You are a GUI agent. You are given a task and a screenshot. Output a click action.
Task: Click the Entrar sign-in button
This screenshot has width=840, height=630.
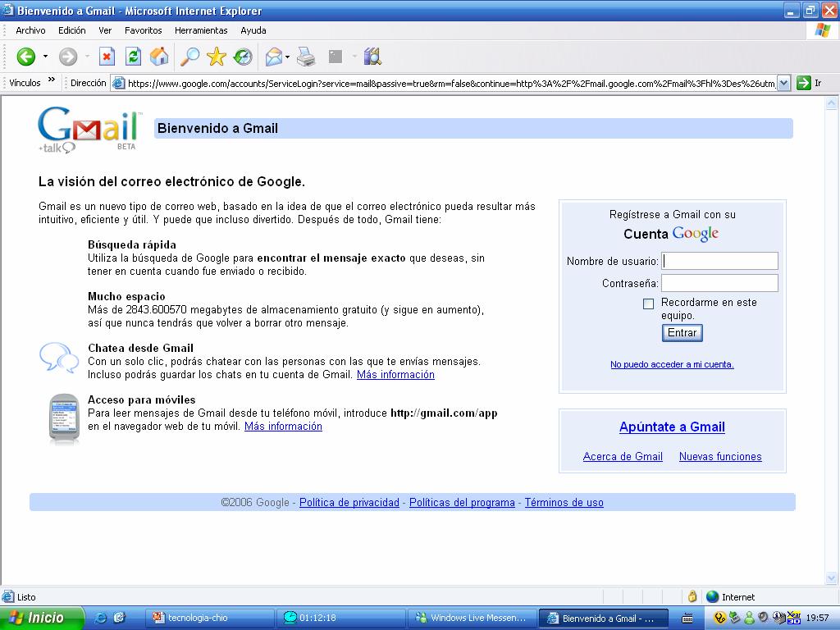point(682,333)
